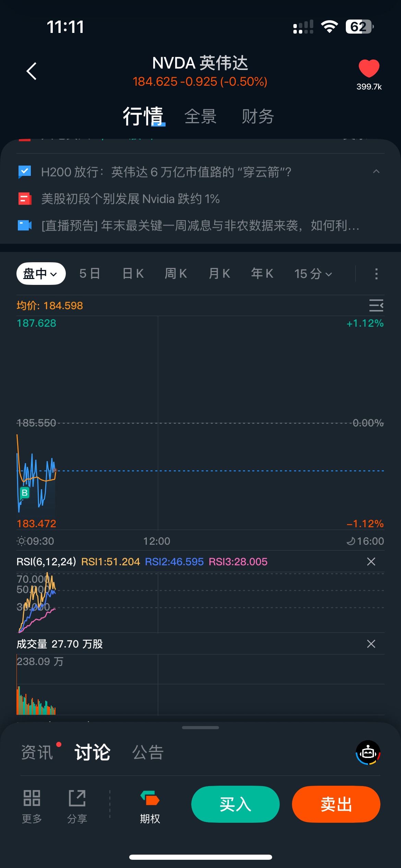
Task: Open the three-dot chart options menu
Action: pos(376,274)
